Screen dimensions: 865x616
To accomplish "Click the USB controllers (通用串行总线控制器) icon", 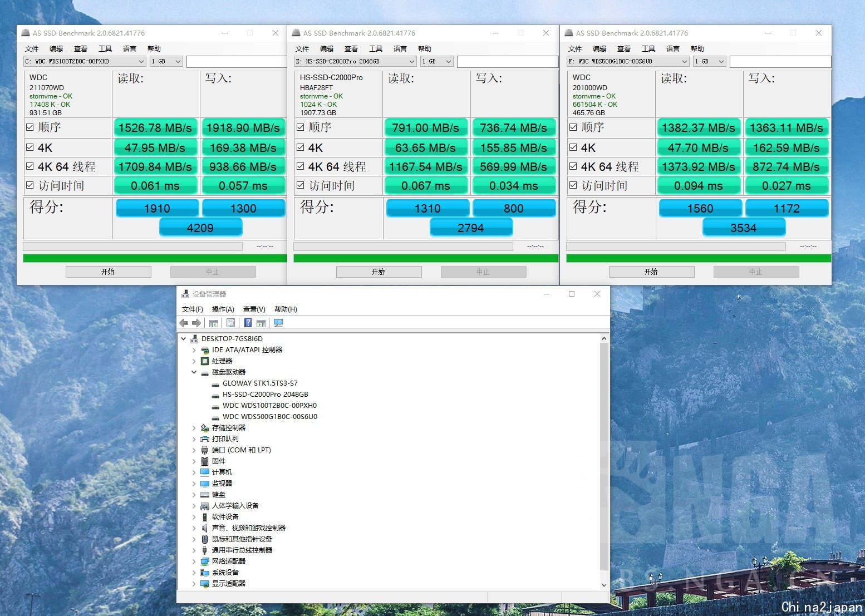I will [205, 550].
